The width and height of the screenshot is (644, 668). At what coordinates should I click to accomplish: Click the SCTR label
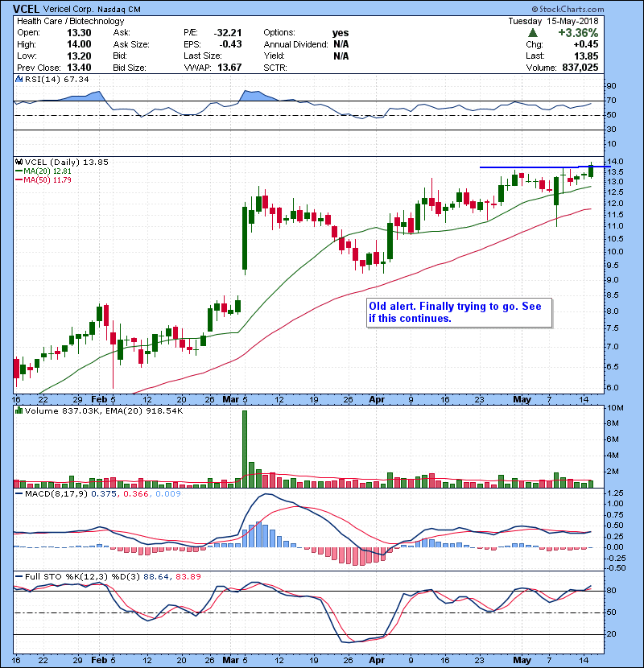point(275,68)
